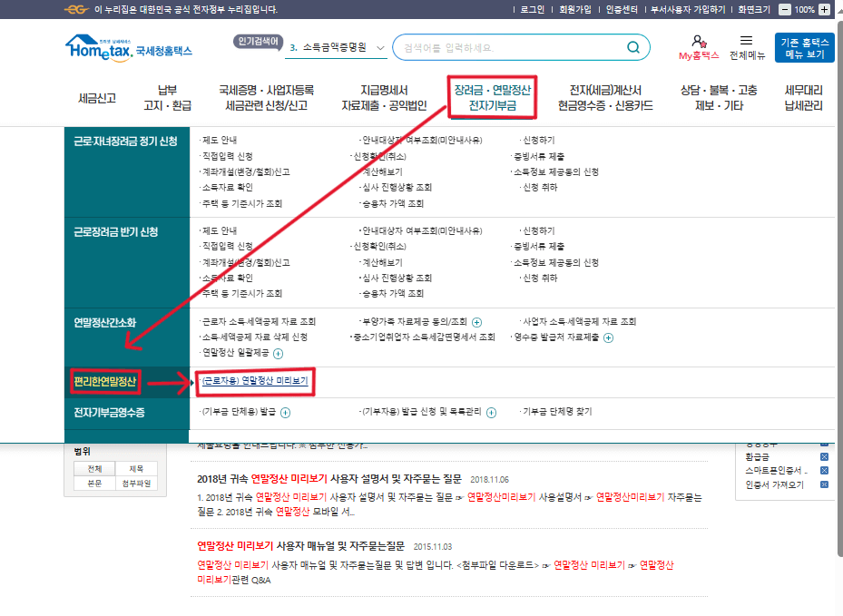This screenshot has width=843, height=616.
Task: Close the 스마트폰인증서 item with its X icon
Action: click(x=825, y=471)
